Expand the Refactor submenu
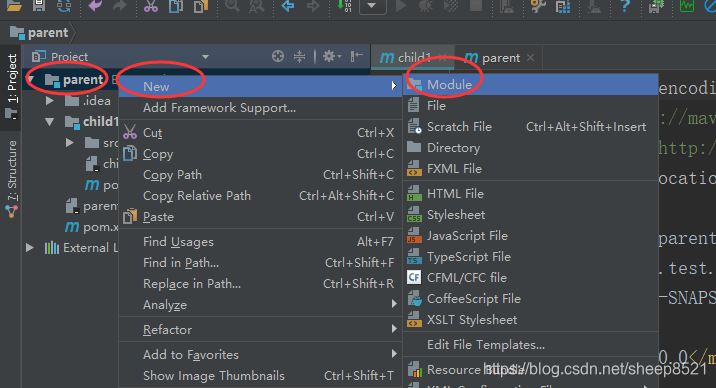This screenshot has width=716, height=388. pyautogui.click(x=260, y=330)
